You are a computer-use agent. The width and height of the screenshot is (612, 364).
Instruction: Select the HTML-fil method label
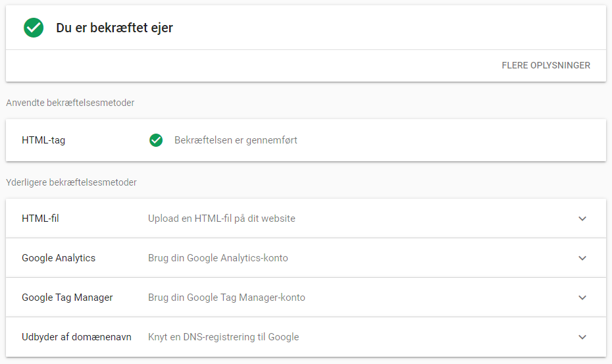click(x=40, y=219)
